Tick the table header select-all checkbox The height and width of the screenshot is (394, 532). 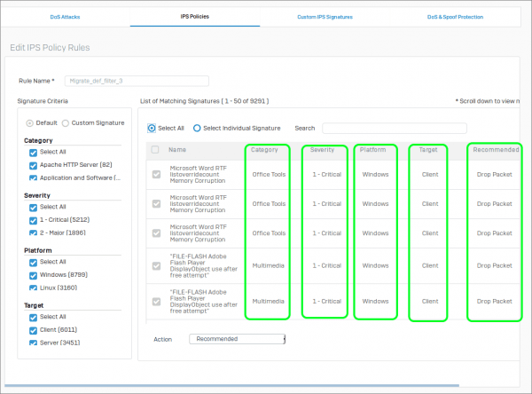[155, 149]
